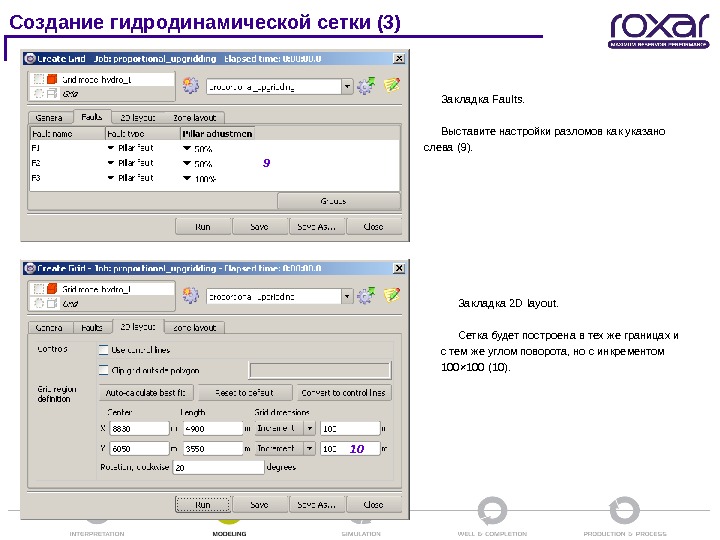
Task: Click the Length X field showing 4900
Action: 213,428
